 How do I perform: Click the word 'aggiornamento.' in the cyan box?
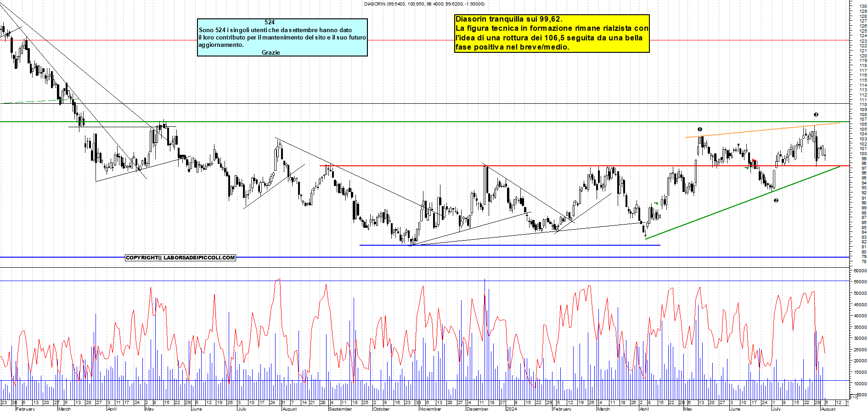coord(221,45)
